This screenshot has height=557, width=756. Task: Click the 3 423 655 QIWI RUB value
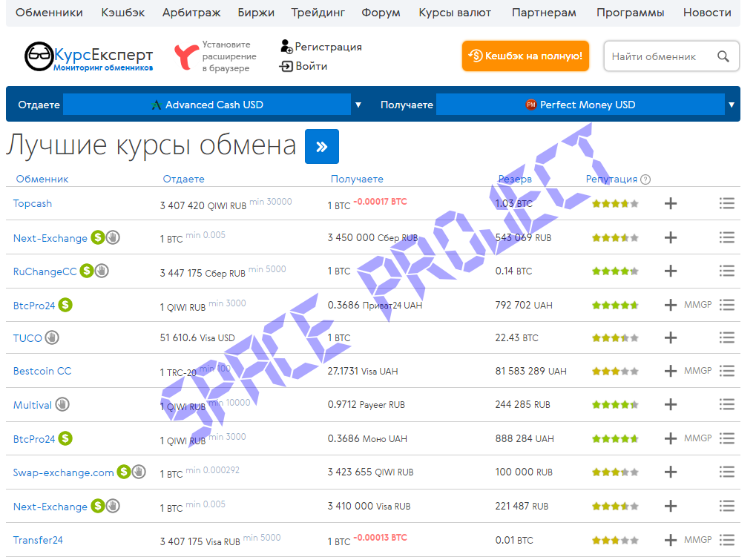[x=370, y=472]
